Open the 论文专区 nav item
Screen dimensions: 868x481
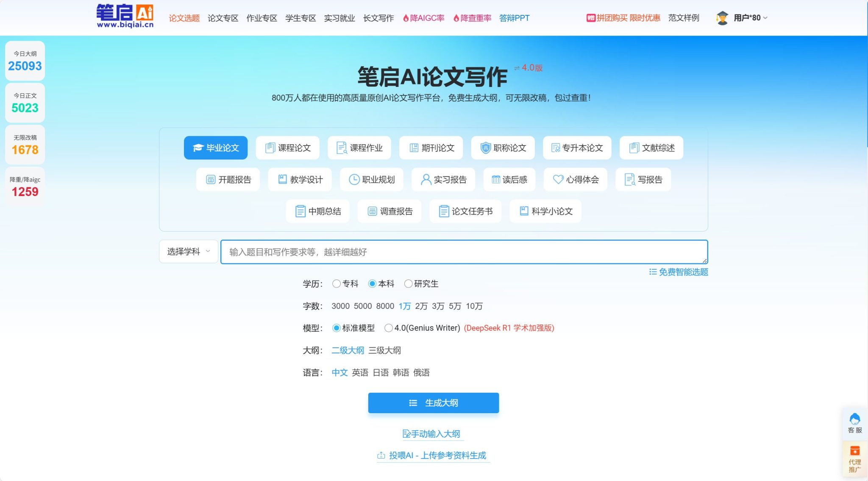tap(223, 18)
